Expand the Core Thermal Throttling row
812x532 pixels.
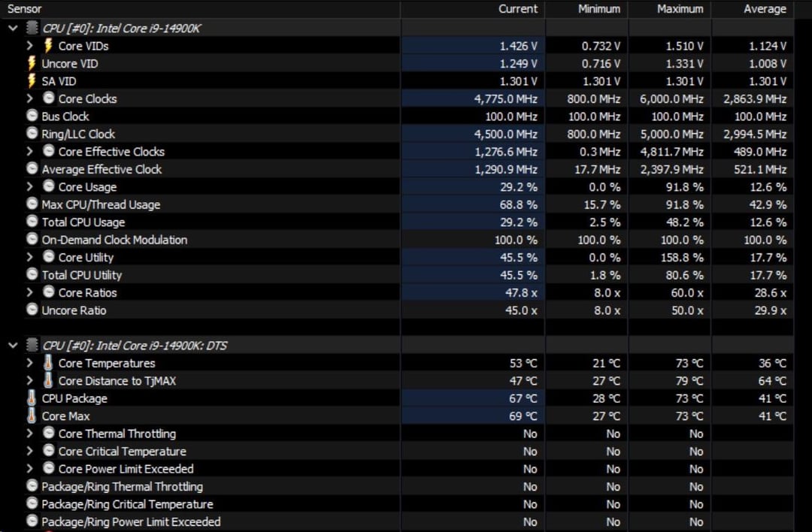coord(29,434)
